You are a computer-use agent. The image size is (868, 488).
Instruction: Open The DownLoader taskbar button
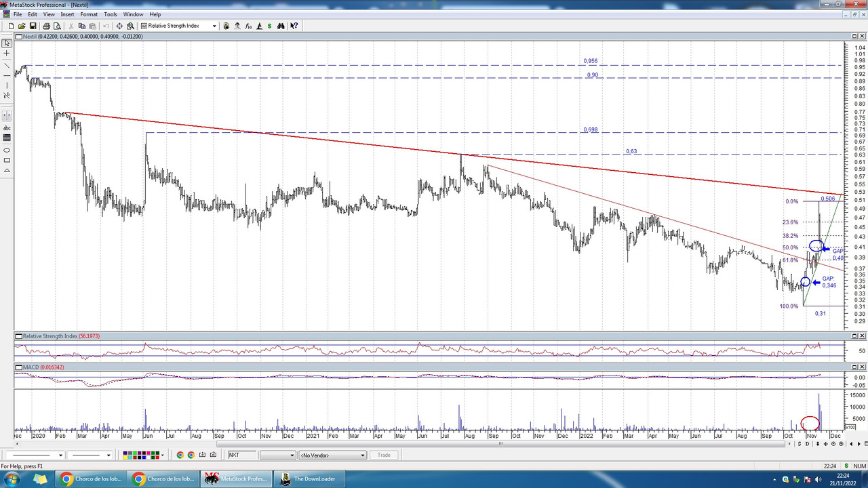[x=308, y=479]
